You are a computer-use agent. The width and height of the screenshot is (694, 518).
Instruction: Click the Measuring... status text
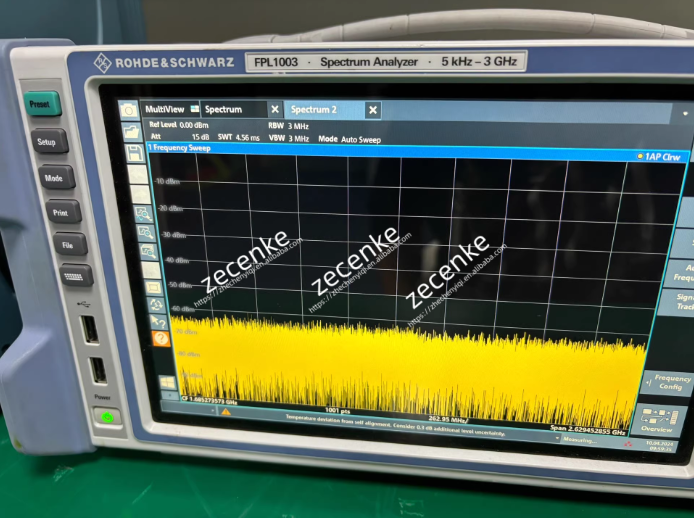(579, 440)
